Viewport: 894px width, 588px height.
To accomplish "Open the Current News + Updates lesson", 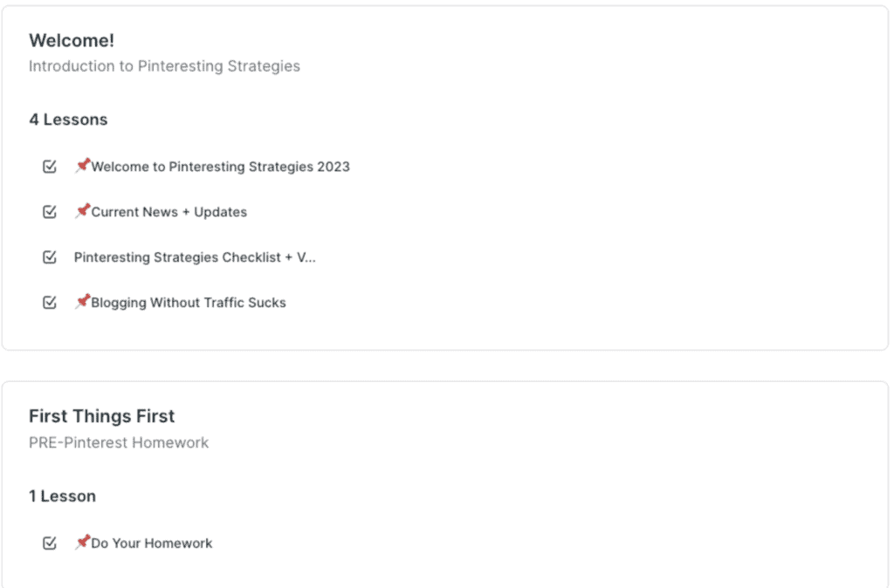I will (168, 211).
